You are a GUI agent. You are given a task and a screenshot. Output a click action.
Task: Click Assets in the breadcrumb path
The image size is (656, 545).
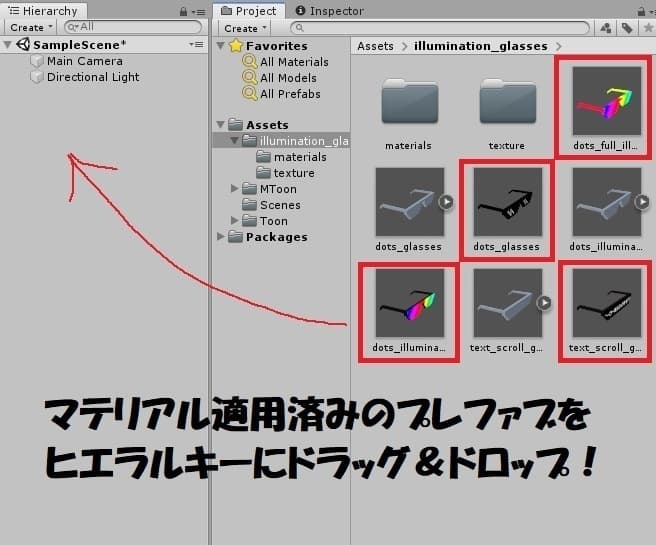(375, 46)
